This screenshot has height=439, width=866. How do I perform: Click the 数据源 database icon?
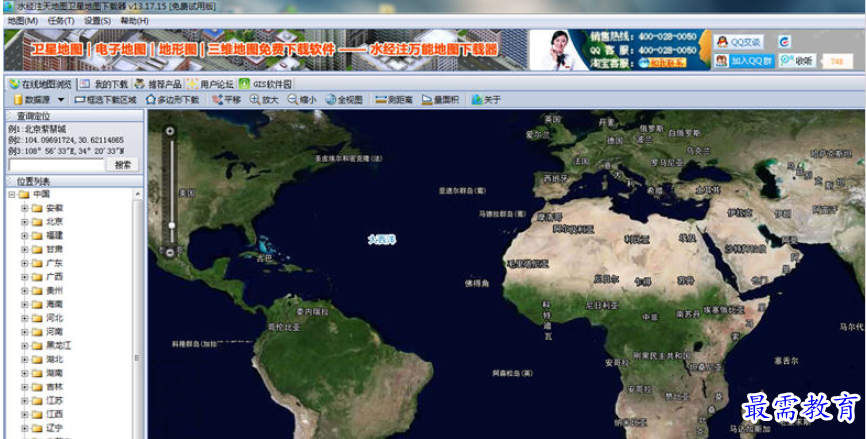(18, 100)
